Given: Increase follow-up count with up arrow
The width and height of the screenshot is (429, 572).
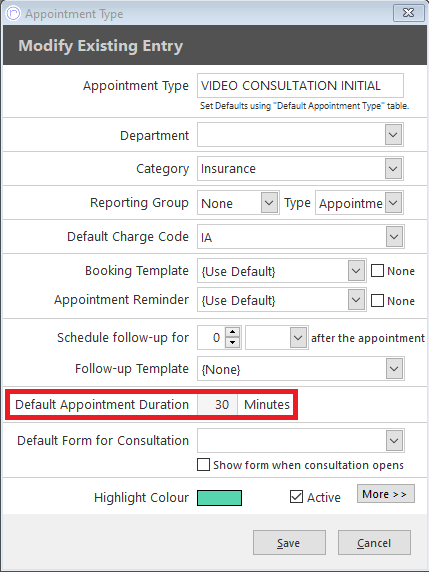Looking at the screenshot, I should pos(232,332).
